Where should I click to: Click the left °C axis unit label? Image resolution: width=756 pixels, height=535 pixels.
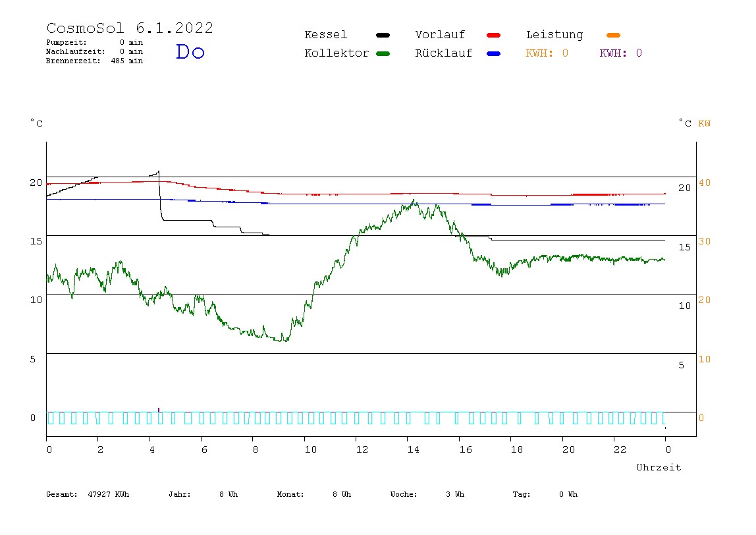[37, 123]
